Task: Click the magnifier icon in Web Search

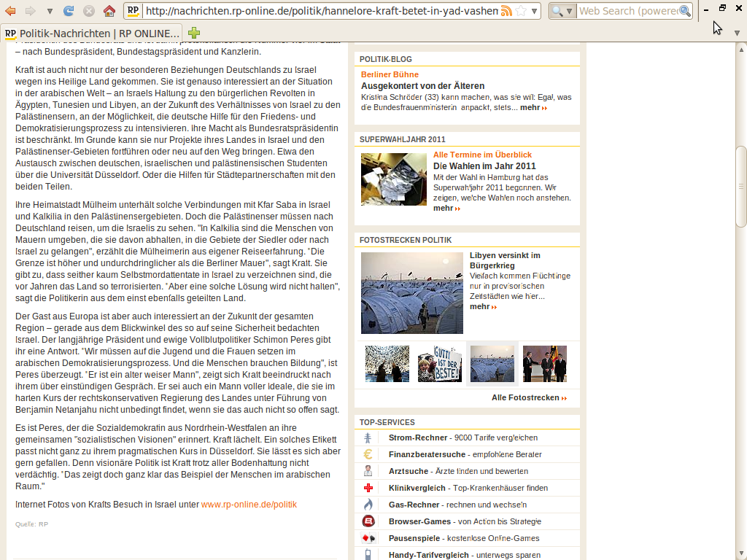Action: click(685, 11)
